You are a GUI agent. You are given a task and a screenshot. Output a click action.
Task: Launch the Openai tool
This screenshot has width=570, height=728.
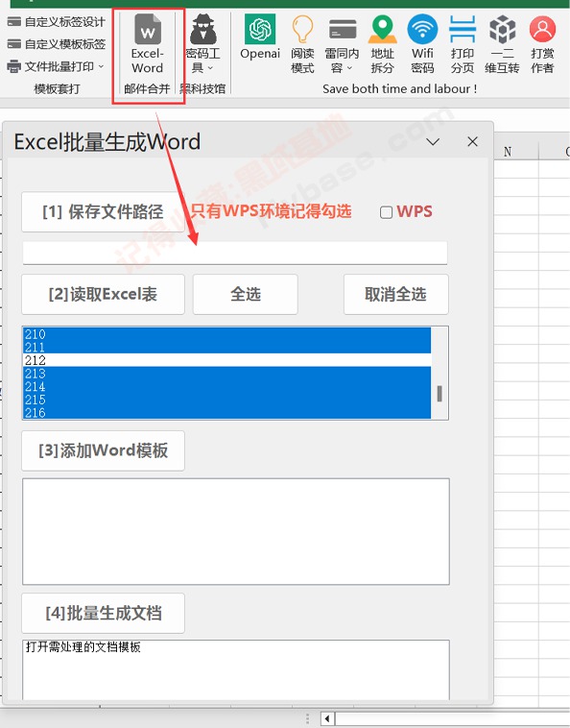260,38
